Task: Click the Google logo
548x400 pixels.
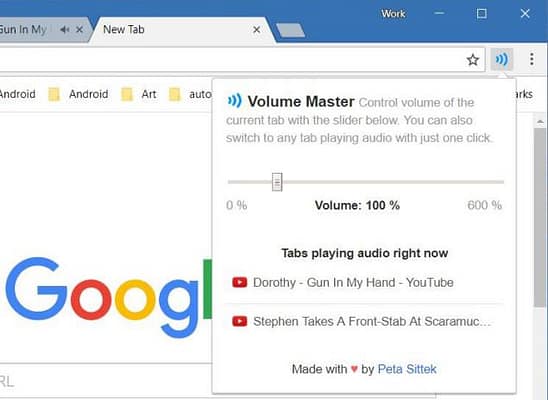Action: coord(108,297)
